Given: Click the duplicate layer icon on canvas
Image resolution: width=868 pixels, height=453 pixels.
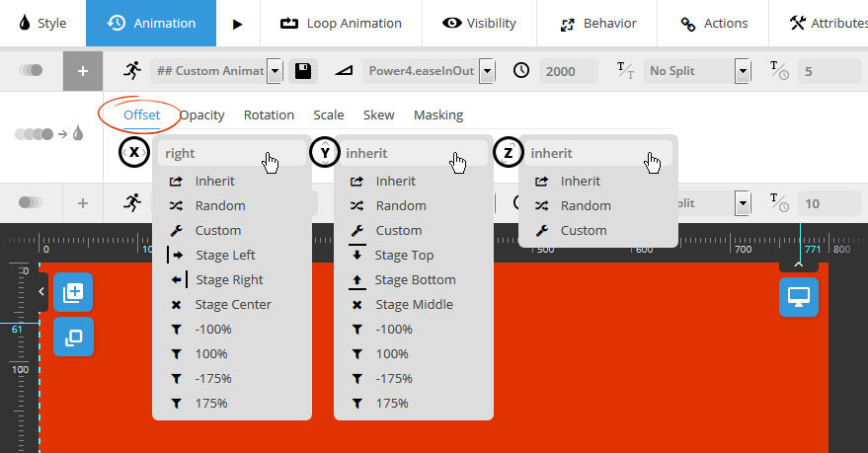Looking at the screenshot, I should tap(73, 338).
